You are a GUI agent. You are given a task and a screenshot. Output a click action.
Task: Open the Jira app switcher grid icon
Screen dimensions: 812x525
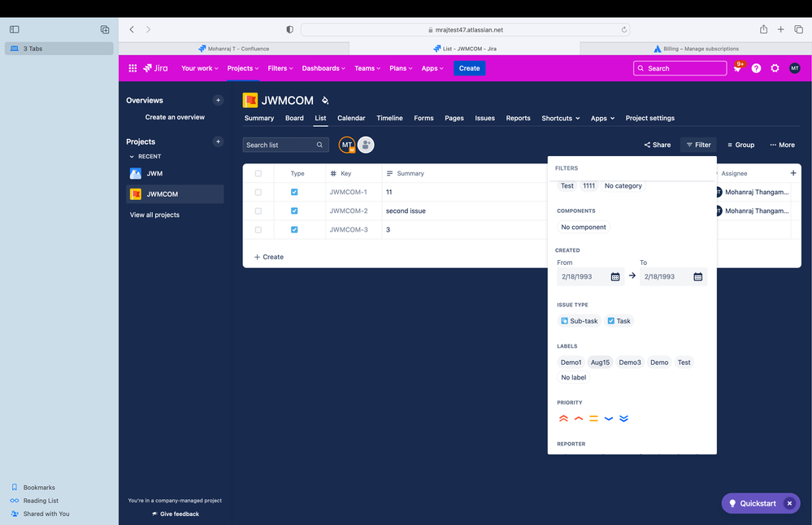coord(132,68)
